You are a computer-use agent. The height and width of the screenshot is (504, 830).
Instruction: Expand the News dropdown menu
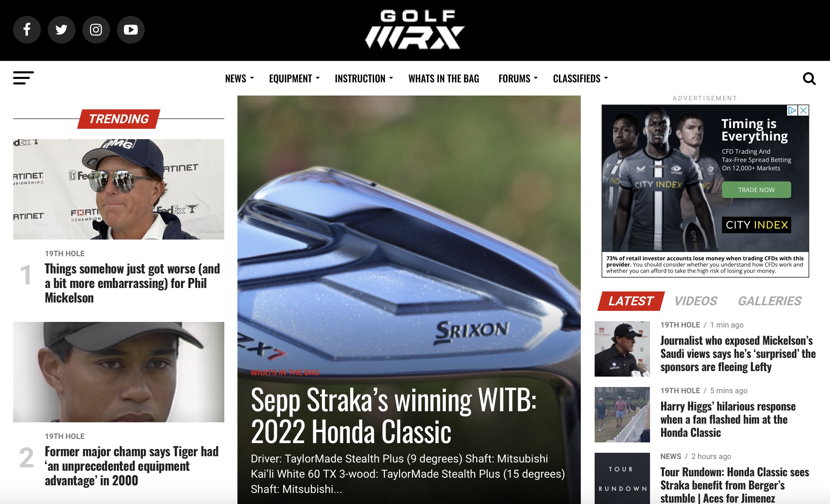pos(240,79)
